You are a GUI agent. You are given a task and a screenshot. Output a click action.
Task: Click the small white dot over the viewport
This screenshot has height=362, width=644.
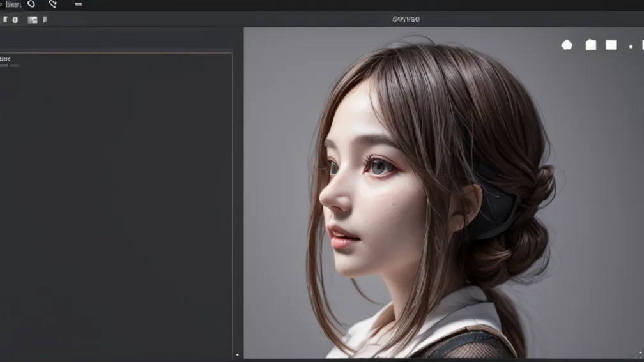tap(631, 47)
